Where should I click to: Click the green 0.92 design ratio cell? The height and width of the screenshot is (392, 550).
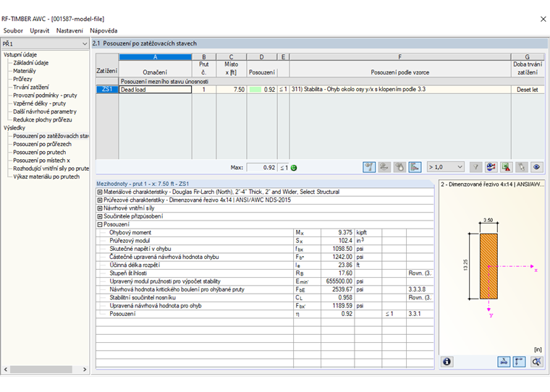coord(262,90)
